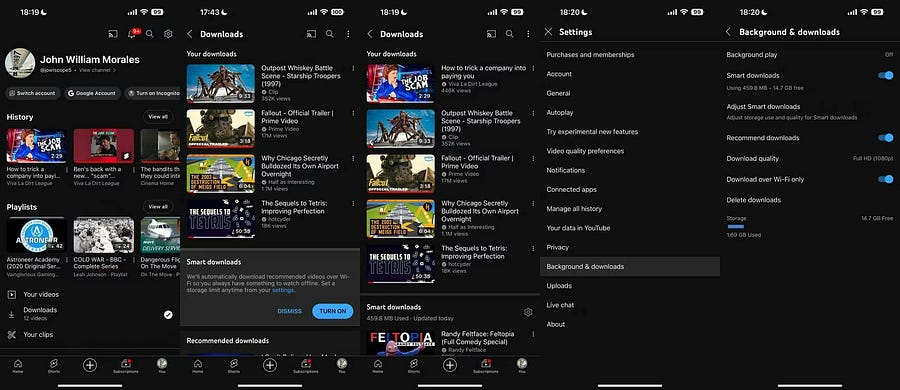The height and width of the screenshot is (390, 900).
Task: Toggle the Smart downloads switch
Action: pos(886,75)
